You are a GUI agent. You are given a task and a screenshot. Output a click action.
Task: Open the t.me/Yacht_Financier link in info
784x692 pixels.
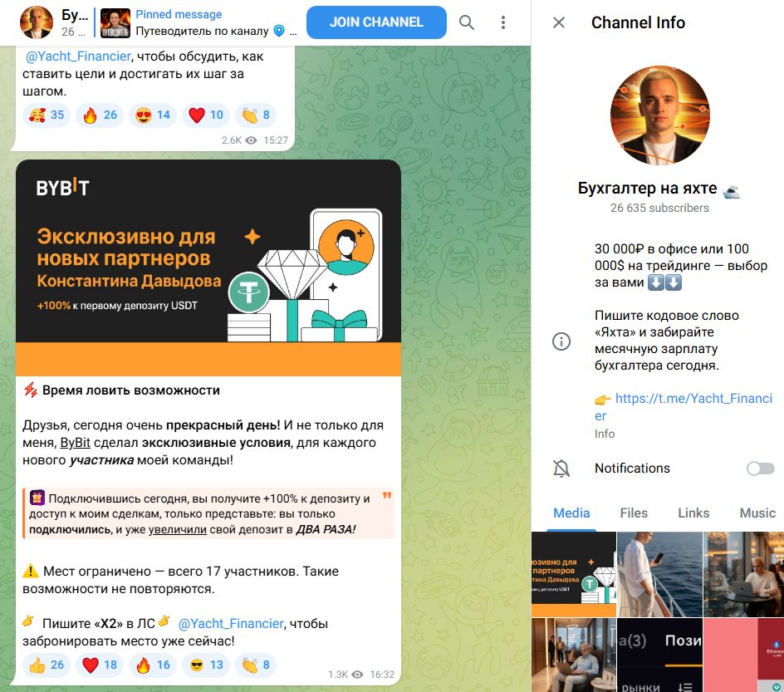(684, 407)
